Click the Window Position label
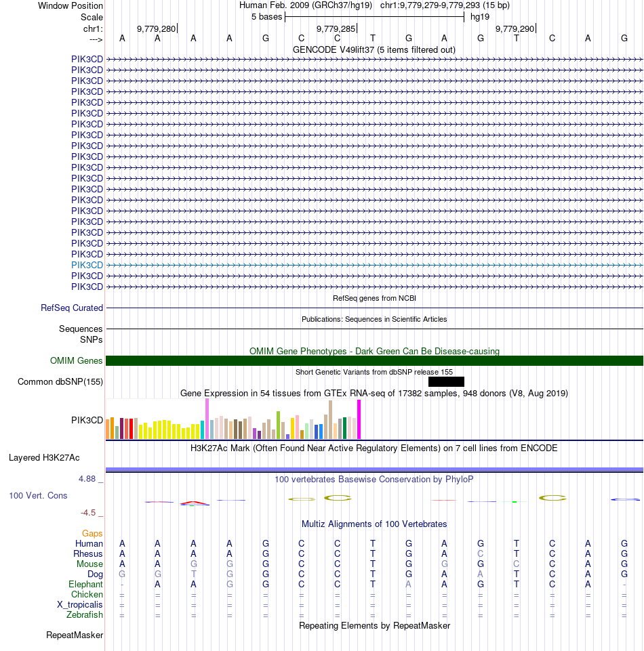This screenshot has height=651, width=644. [x=71, y=6]
